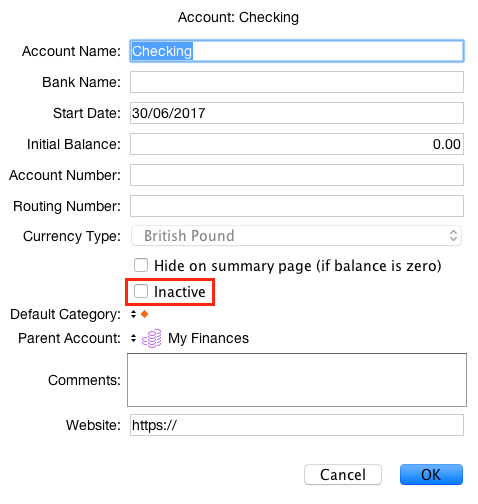Open the Currency Type dropdown

(296, 236)
